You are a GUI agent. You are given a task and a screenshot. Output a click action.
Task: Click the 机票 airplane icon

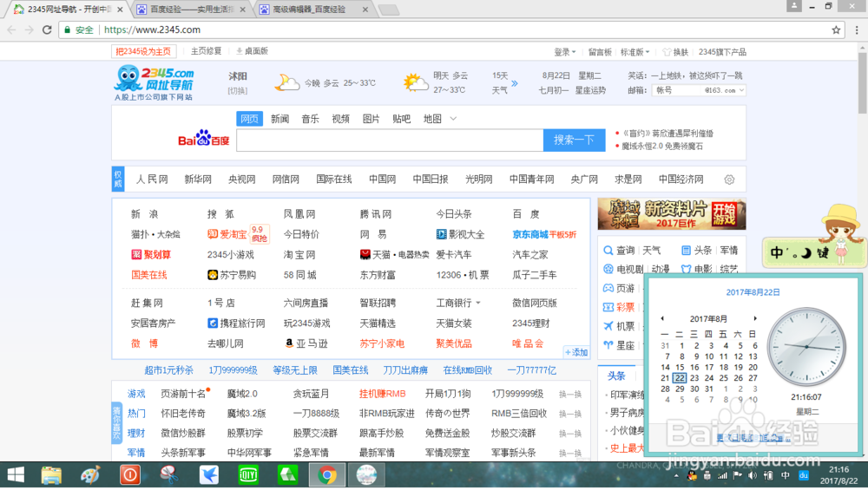point(608,326)
